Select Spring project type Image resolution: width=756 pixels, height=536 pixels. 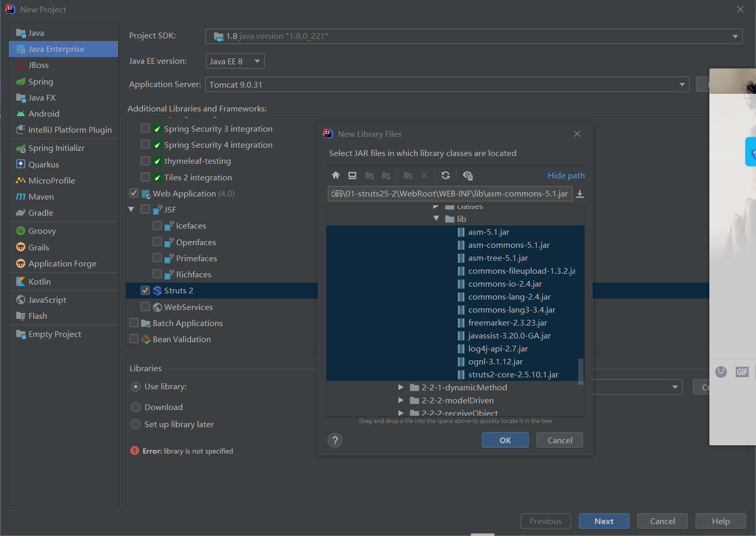click(63, 81)
